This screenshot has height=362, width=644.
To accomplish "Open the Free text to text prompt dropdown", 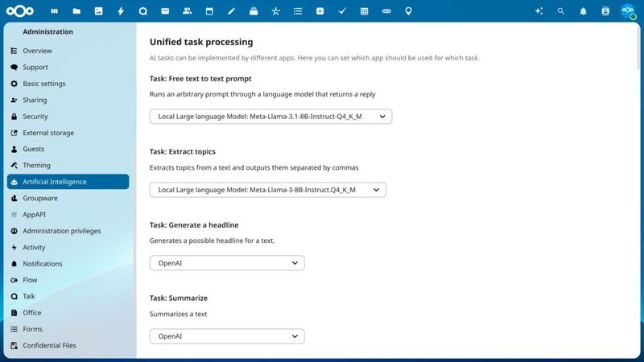I will 270,117.
